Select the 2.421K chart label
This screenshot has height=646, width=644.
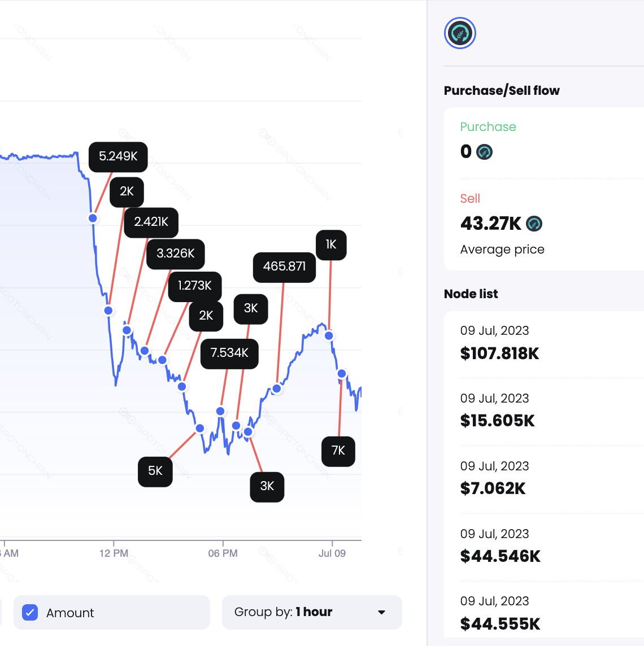tap(151, 222)
